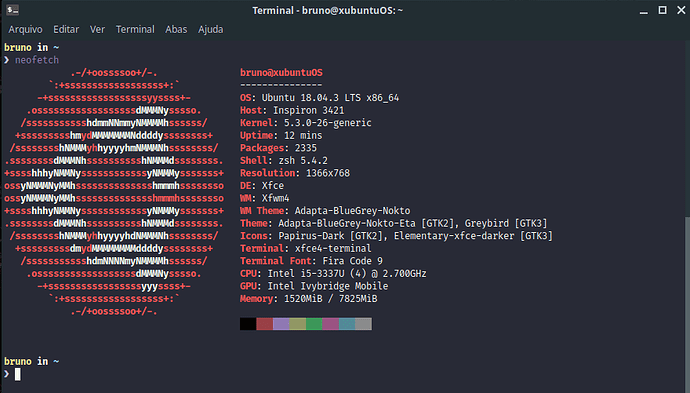690x393 pixels.
Task: Click the terminal icon in title bar
Action: tap(12, 10)
